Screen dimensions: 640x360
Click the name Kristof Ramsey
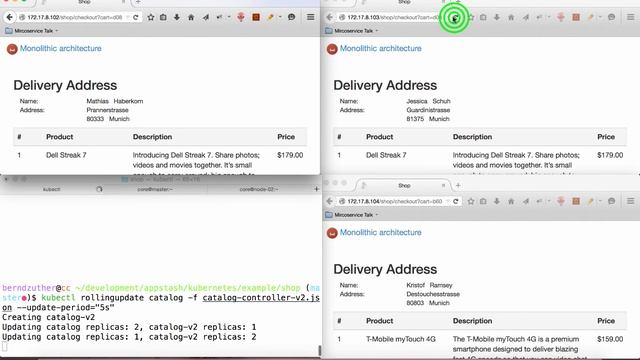[x=429, y=285]
